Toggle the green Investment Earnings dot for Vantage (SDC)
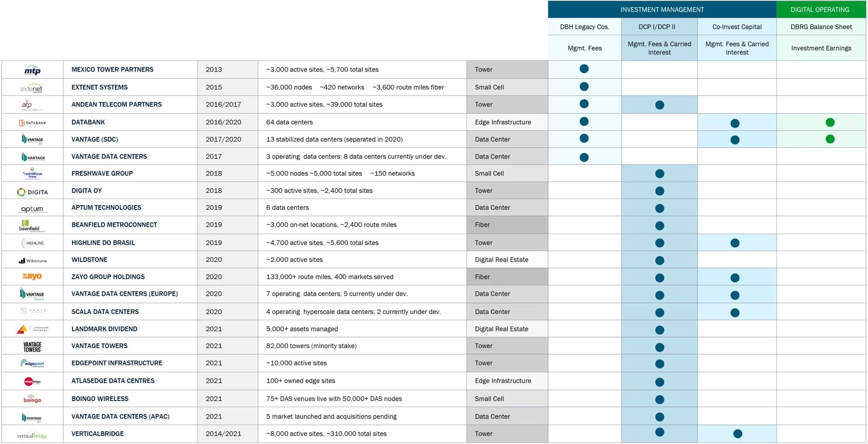Screen dimensions: 868x444 click(830, 139)
